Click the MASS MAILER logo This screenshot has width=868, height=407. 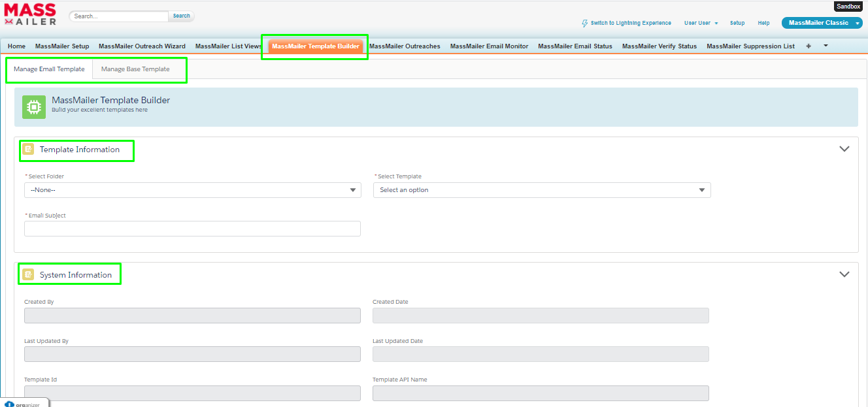29,13
